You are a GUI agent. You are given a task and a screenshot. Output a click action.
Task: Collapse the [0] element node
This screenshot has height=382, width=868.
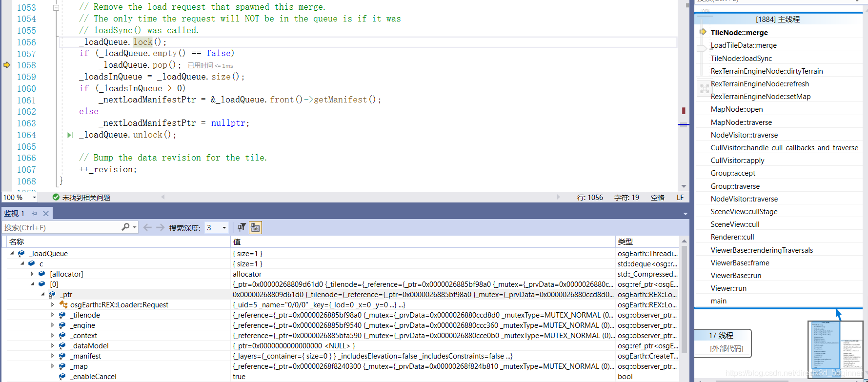click(33, 284)
